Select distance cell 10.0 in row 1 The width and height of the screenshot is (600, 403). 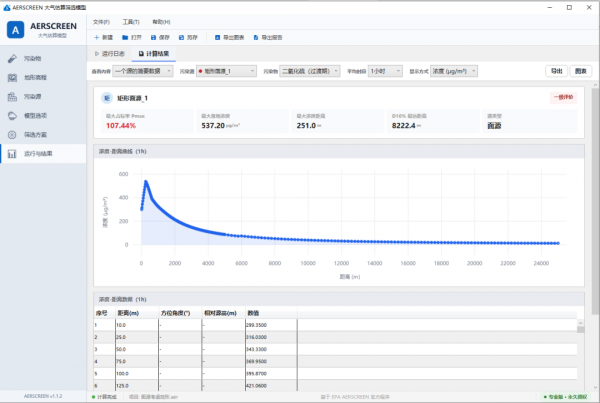tap(137, 325)
